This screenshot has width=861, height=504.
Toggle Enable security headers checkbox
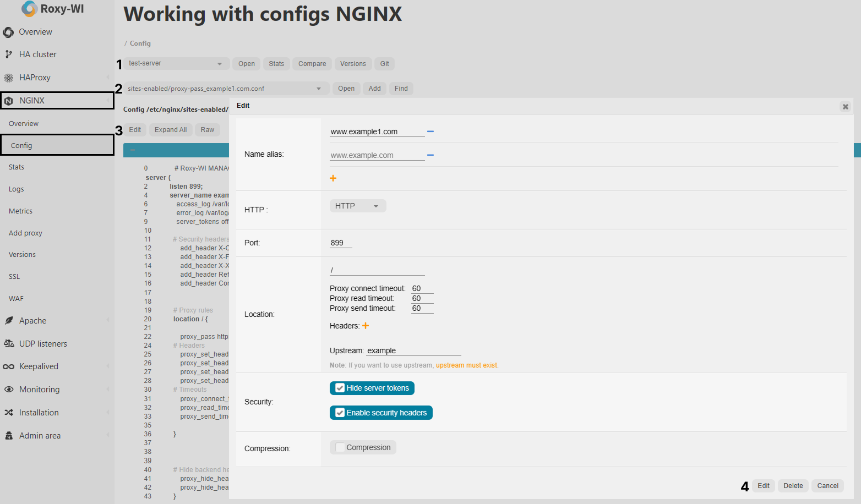point(340,413)
